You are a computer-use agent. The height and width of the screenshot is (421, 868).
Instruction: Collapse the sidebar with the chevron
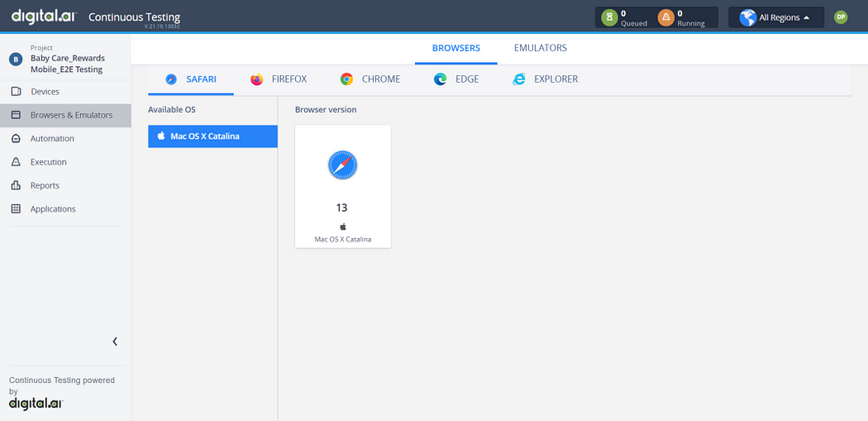(115, 342)
